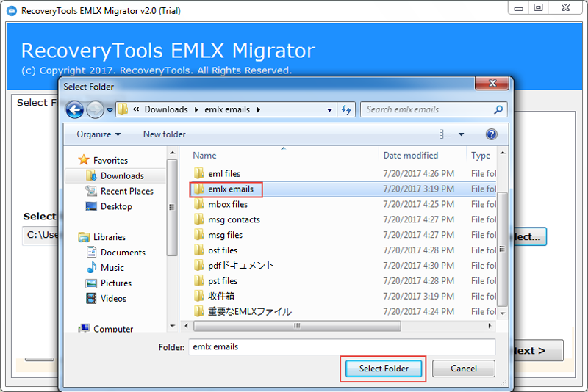Expand arrow after Downloads breadcrumb
This screenshot has width=588, height=392.
pyautogui.click(x=196, y=109)
